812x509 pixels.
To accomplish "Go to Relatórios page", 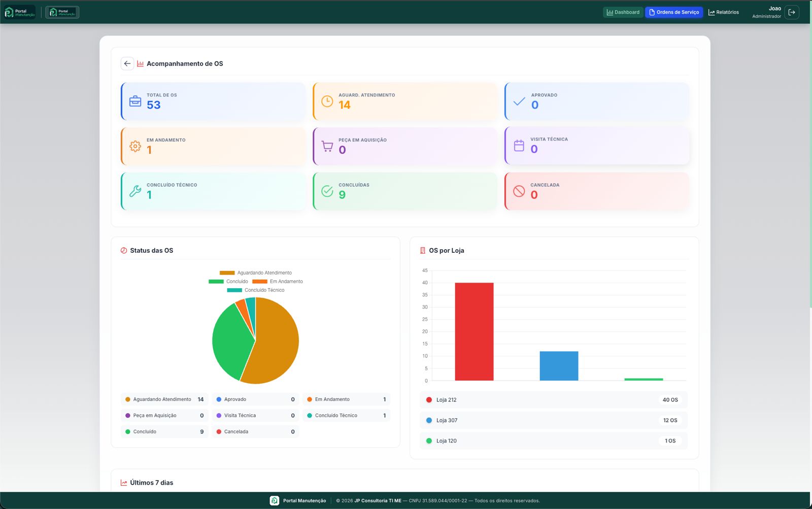I will click(724, 12).
